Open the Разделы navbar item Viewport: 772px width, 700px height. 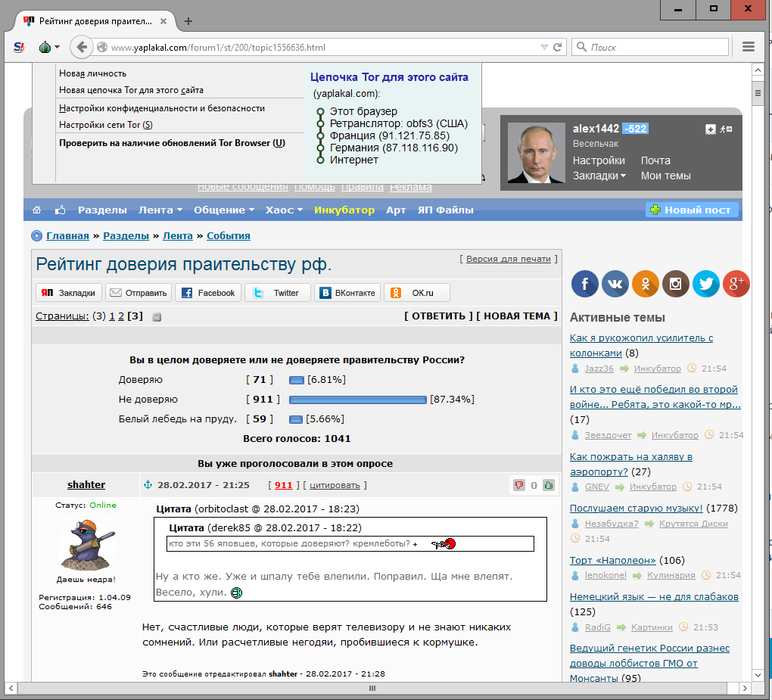pos(102,210)
